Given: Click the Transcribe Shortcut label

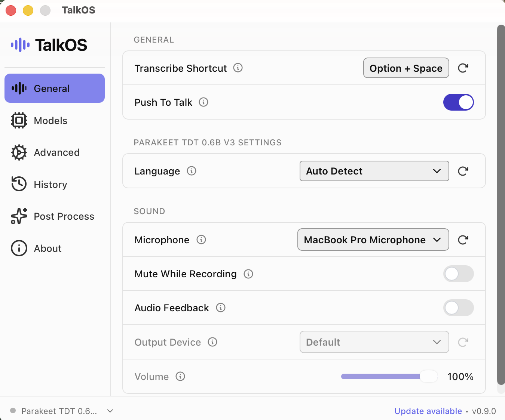Looking at the screenshot, I should click(181, 68).
